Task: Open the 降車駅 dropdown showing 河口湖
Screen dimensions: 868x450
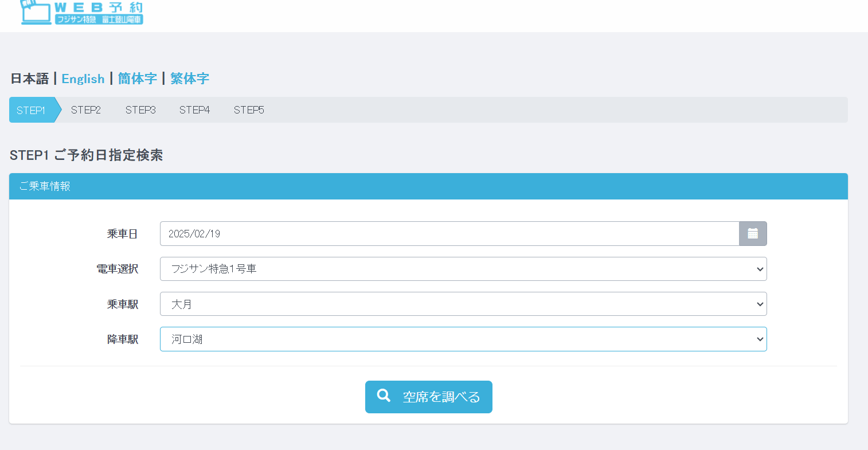Action: coord(463,339)
